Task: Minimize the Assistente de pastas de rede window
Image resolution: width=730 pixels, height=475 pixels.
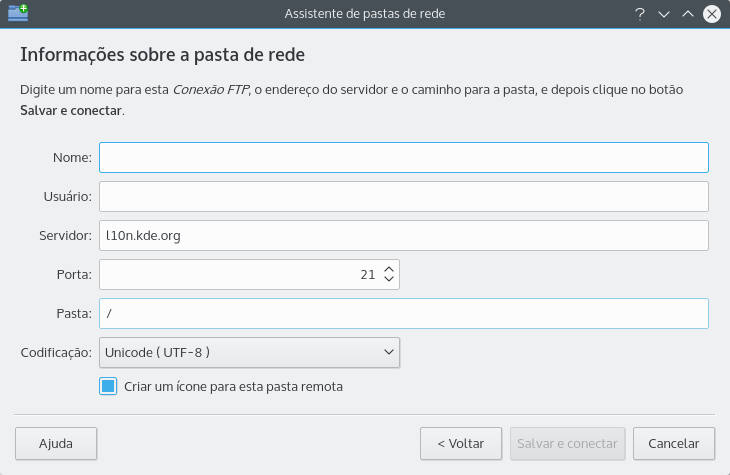Action: (664, 14)
